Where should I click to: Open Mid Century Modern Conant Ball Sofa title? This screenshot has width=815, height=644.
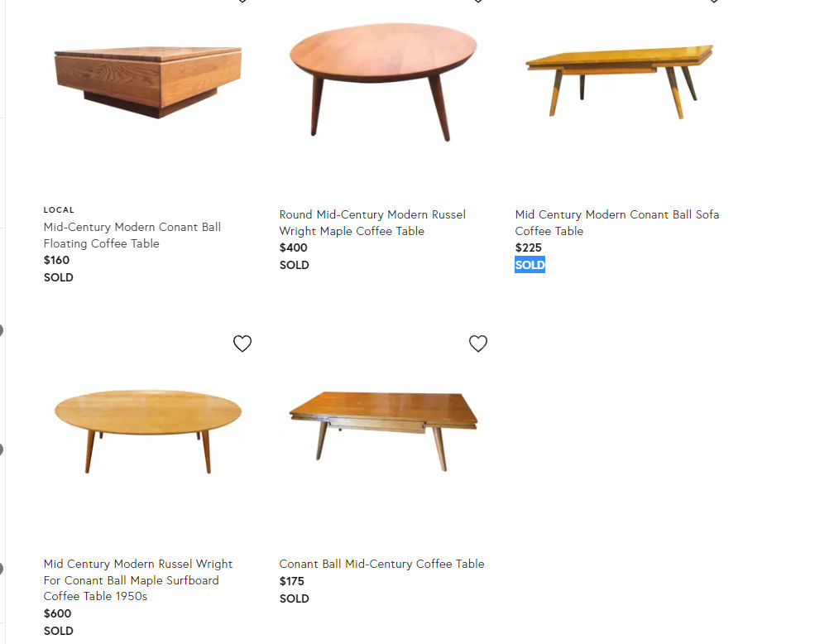616,223
